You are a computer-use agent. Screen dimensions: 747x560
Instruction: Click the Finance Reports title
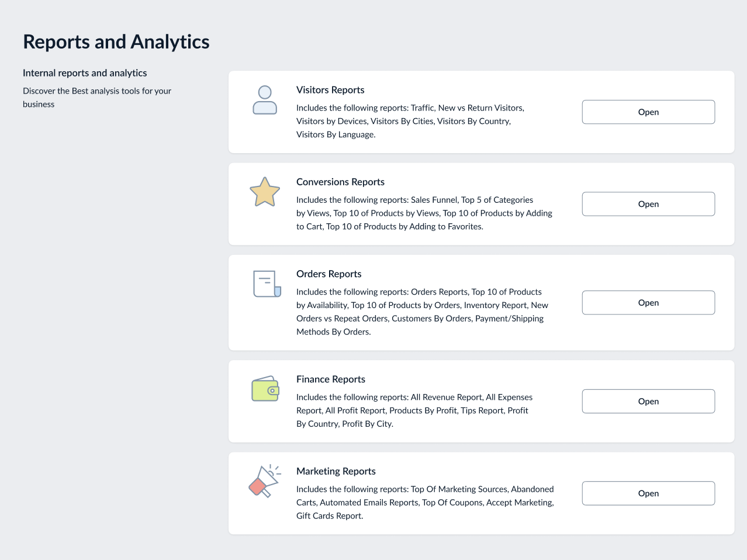tap(331, 379)
